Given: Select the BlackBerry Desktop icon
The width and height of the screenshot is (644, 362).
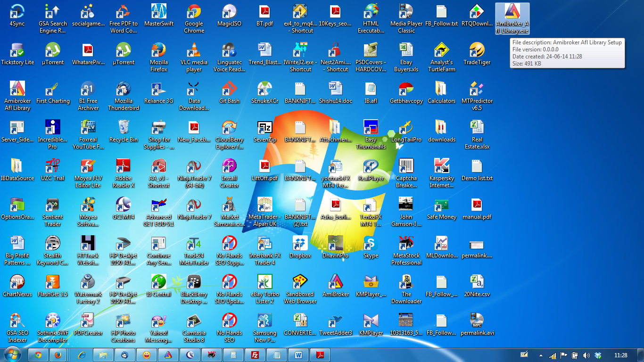Looking at the screenshot, I should [x=194, y=289].
